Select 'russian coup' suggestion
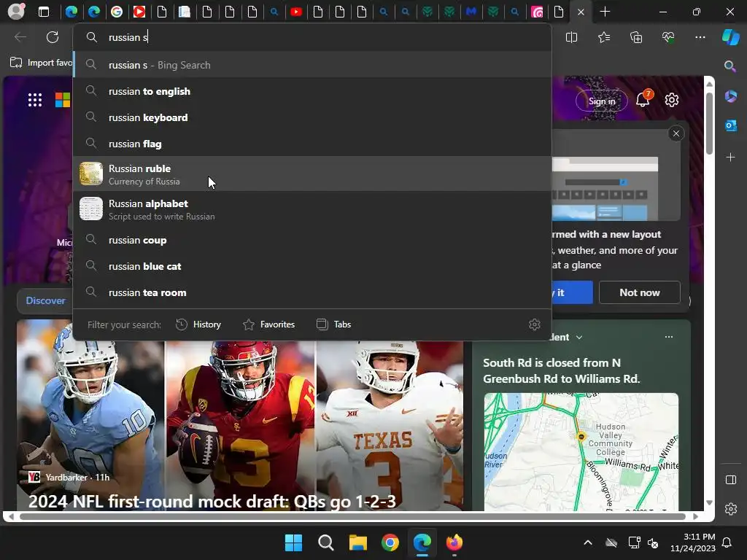 point(312,240)
